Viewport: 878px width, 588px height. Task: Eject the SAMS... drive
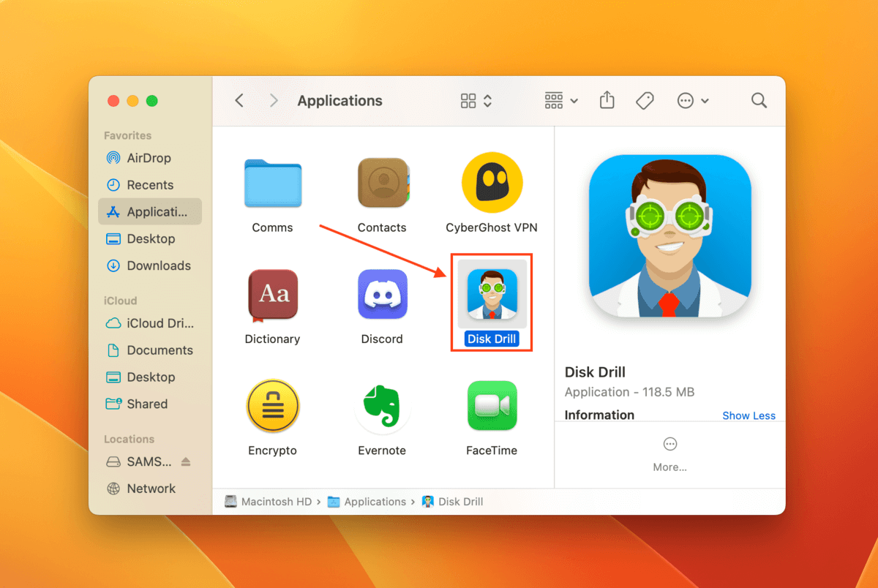(185, 461)
